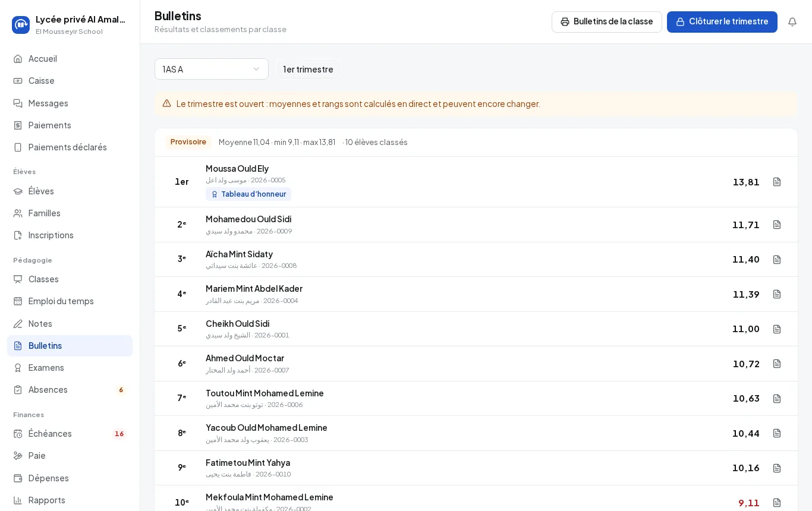Open bulletin document icon for Aïcha Mint Sidaty
The width and height of the screenshot is (812, 511).
click(777, 260)
